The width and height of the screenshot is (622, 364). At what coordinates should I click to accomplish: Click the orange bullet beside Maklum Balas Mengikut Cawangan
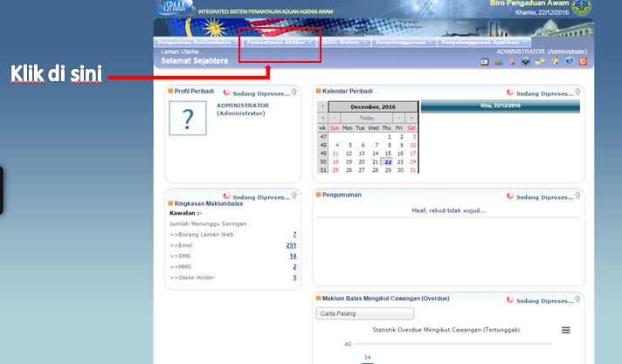tap(318, 299)
